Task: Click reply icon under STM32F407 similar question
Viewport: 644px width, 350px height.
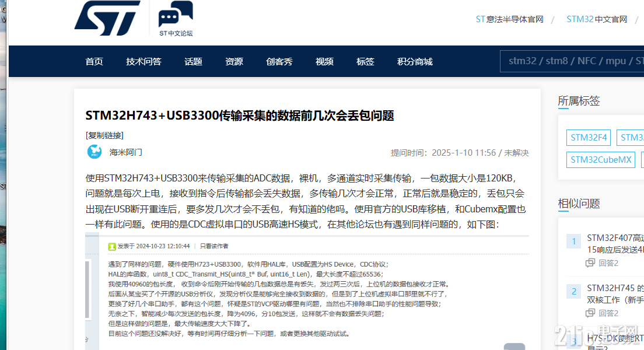Action: coord(590,263)
